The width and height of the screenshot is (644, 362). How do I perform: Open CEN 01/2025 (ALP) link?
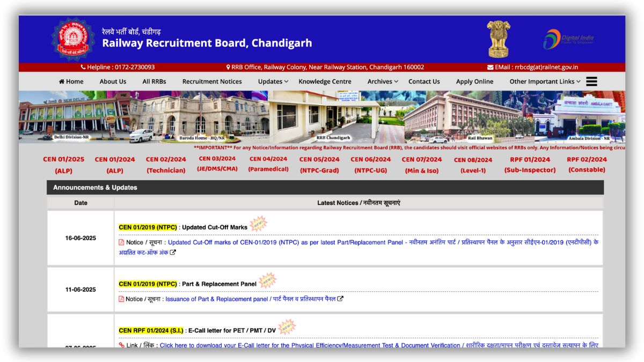[64, 165]
